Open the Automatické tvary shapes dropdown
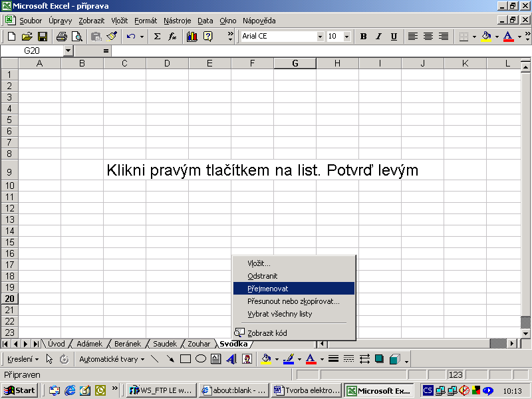 [112, 359]
